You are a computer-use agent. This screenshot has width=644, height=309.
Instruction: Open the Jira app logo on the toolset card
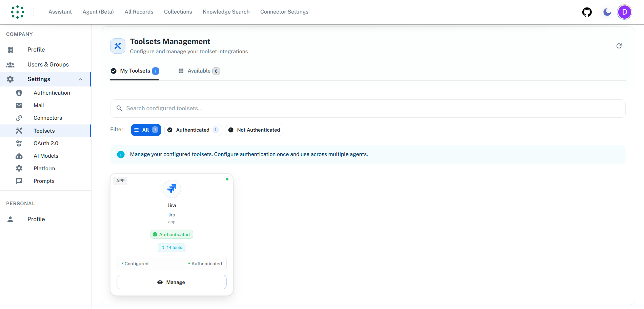pos(172,189)
